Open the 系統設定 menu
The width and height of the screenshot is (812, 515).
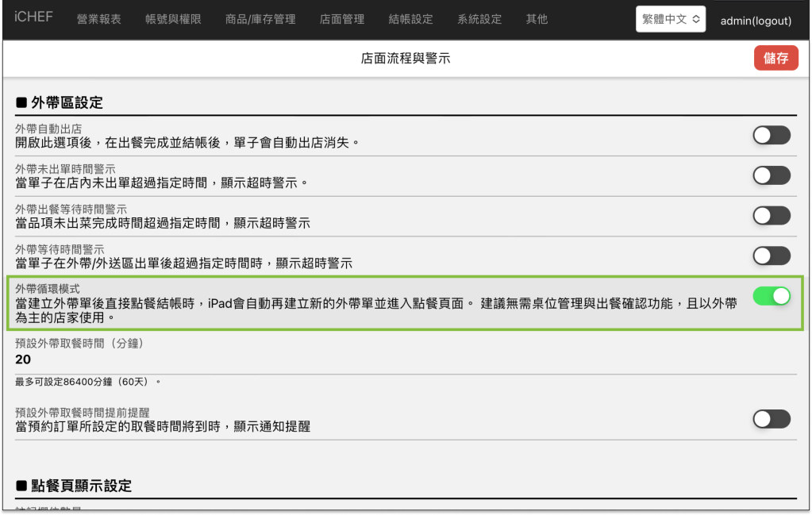480,19
